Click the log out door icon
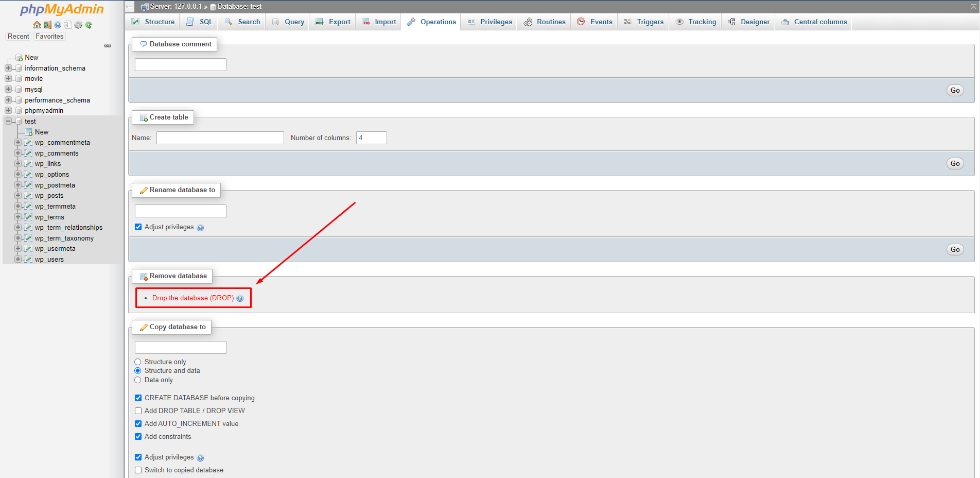Screen dimensions: 980x478 [47, 25]
